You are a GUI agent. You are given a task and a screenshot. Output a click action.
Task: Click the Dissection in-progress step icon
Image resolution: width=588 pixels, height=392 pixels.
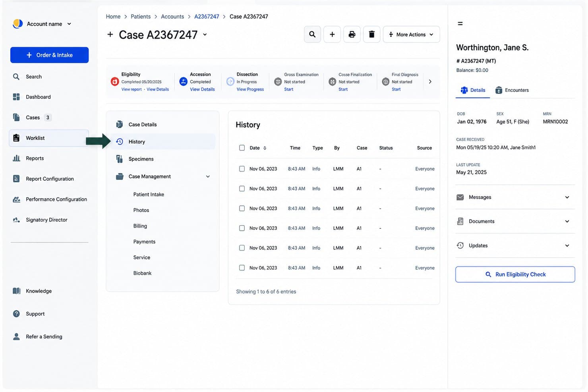pos(230,81)
